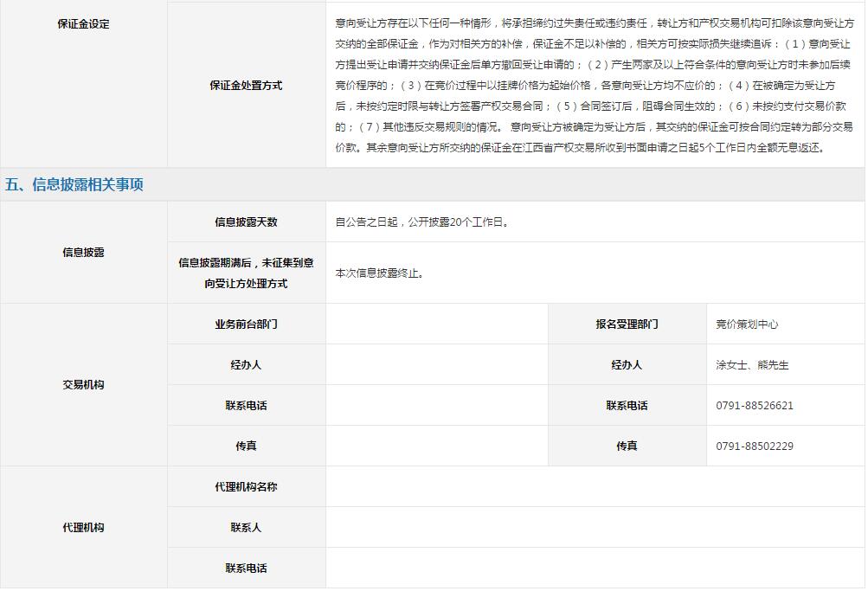Click fax number 0791-88502229
The height and width of the screenshot is (591, 868).
click(755, 446)
